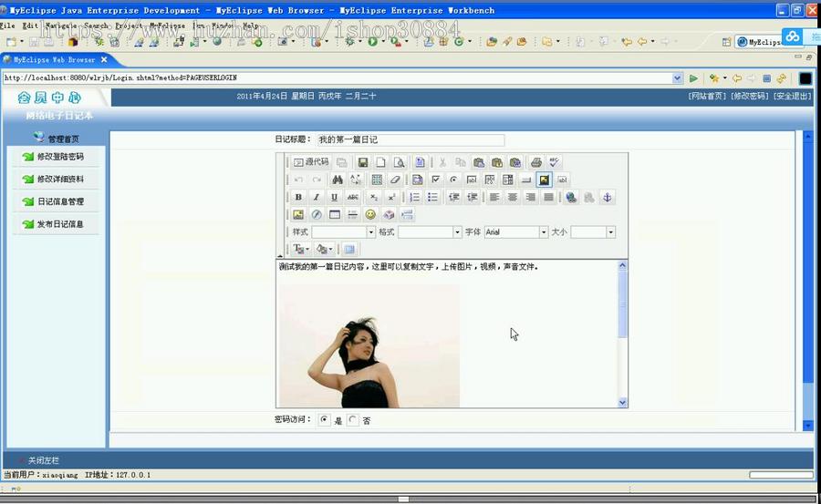Click the Select All icon
Screen dimensions: 821x504
pos(377,180)
